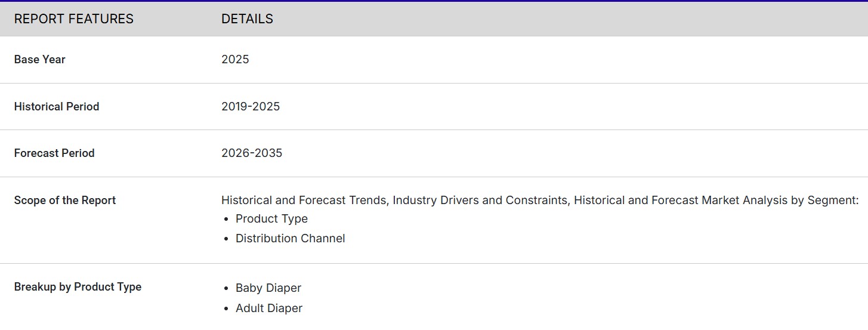
Task: Click the Historical and Forecast Trends text
Action: [x=304, y=201]
